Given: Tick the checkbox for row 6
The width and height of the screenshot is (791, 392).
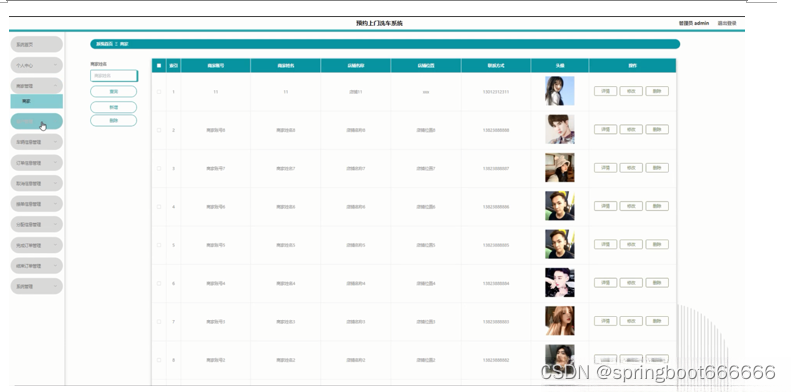Looking at the screenshot, I should (159, 284).
